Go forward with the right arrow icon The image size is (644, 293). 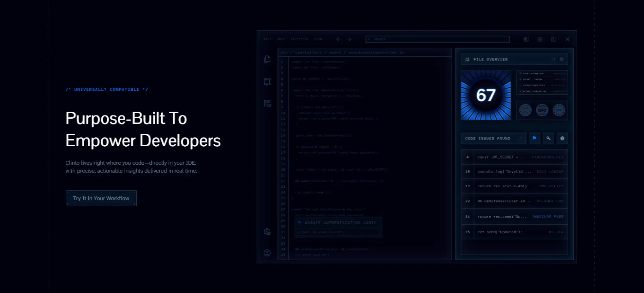click(x=349, y=39)
